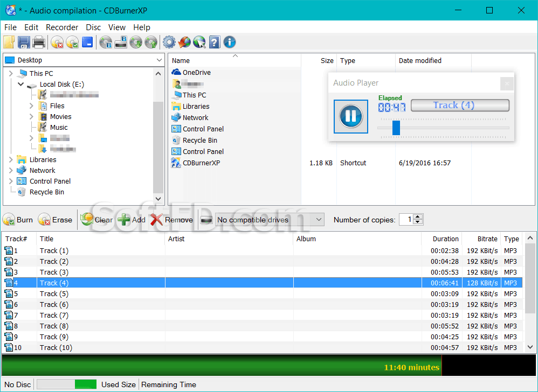Screen dimensions: 538x392
Task: Click the Add button
Action: pos(132,220)
